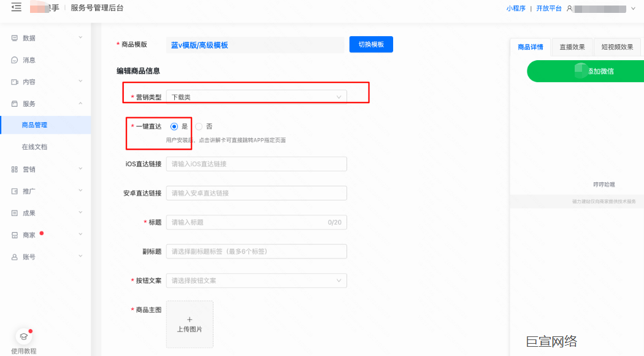644x356 pixels.
Task: Switch to the 直播效果 preview tab
Action: pyautogui.click(x=572, y=47)
